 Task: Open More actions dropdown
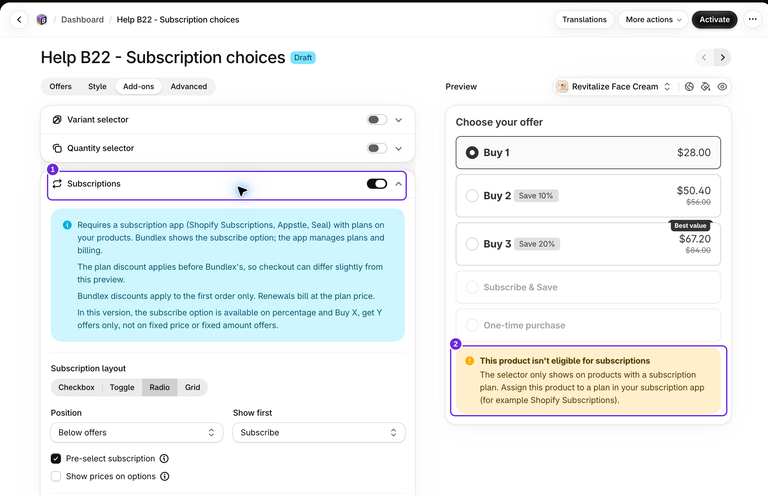653,20
